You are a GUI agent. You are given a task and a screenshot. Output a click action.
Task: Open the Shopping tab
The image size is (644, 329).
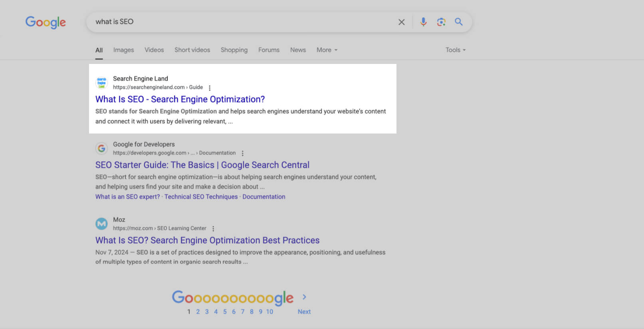234,50
